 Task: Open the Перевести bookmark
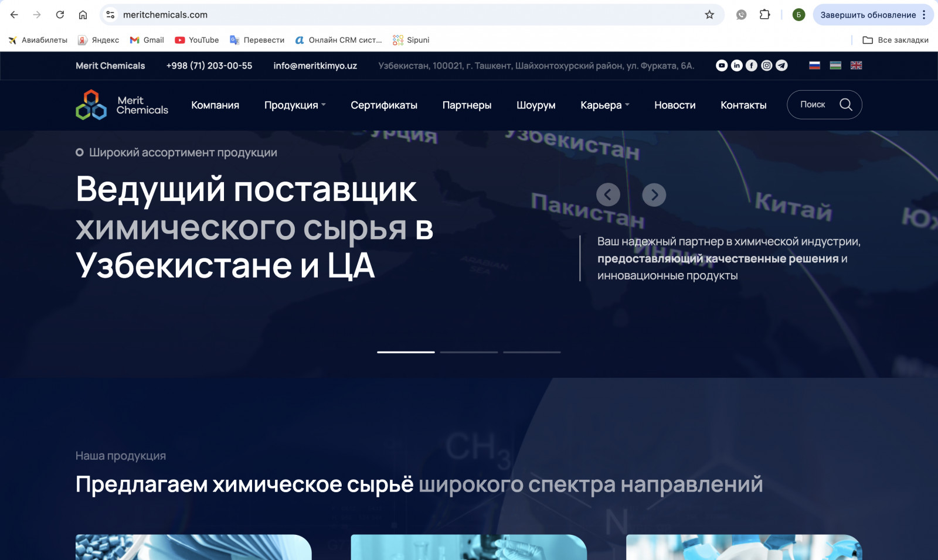coord(257,40)
